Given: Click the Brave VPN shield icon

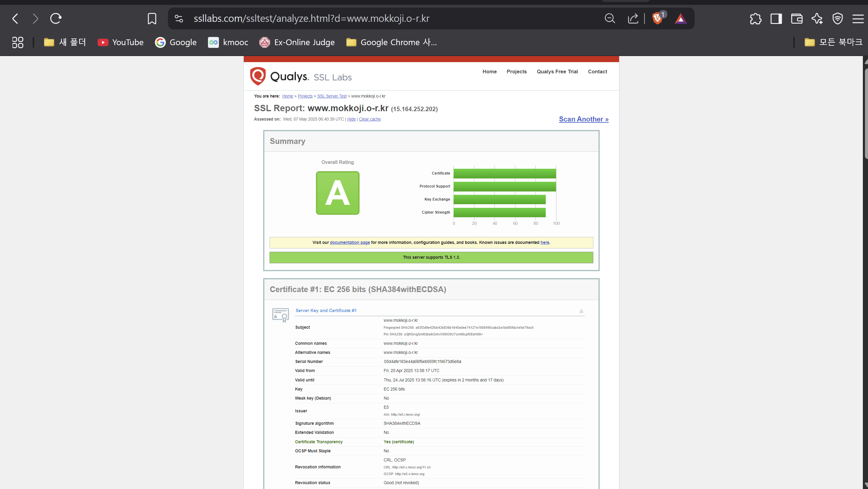Looking at the screenshot, I should [x=837, y=18].
